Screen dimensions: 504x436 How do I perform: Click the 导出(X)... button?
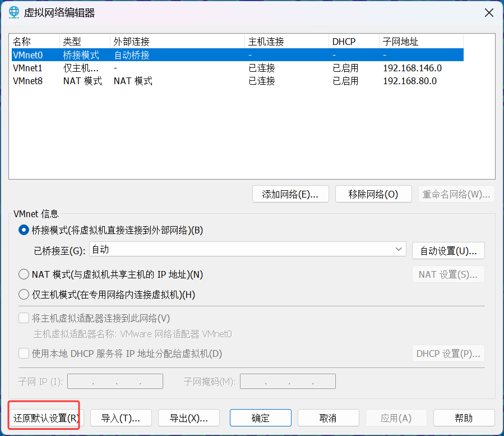pos(189,418)
